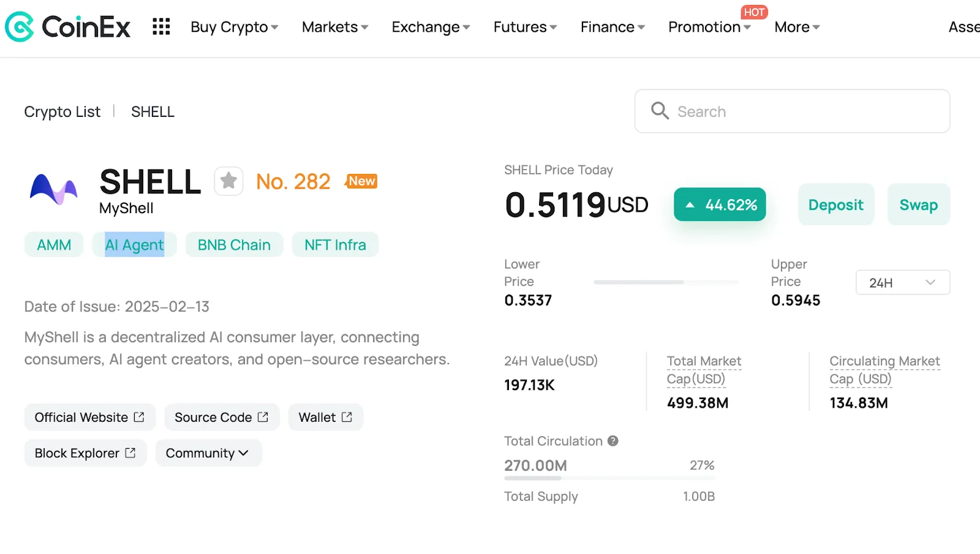Click the 499.38M total market cap value

[x=698, y=403]
